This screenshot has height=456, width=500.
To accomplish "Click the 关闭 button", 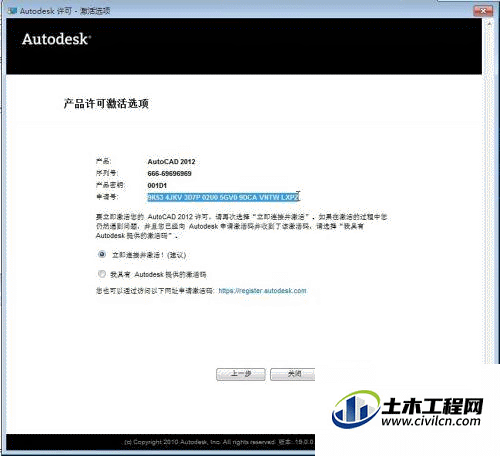I will [x=293, y=374].
